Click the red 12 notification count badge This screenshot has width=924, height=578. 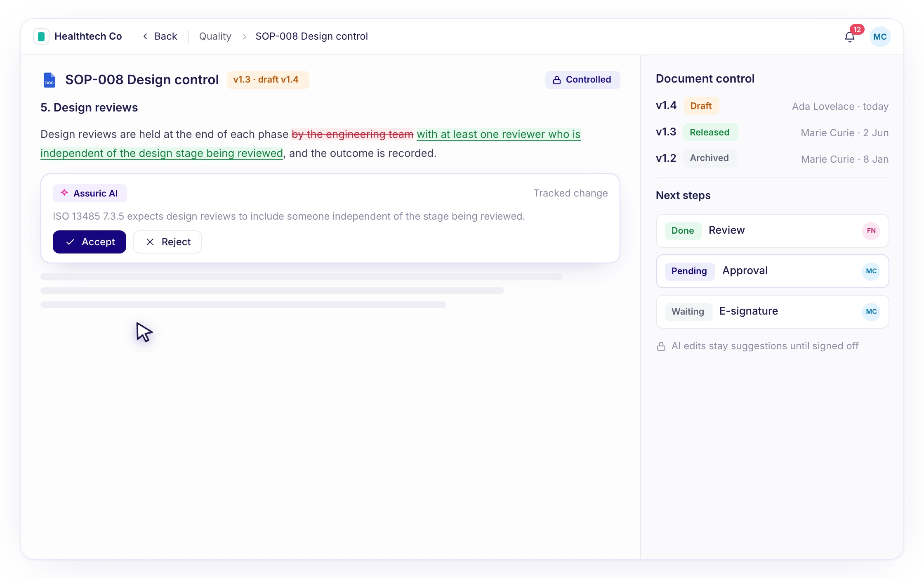pos(857,29)
